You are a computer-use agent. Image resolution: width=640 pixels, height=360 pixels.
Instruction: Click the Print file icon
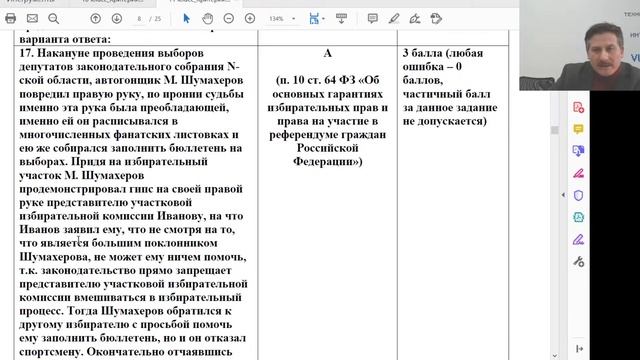pyautogui.click(x=11, y=18)
